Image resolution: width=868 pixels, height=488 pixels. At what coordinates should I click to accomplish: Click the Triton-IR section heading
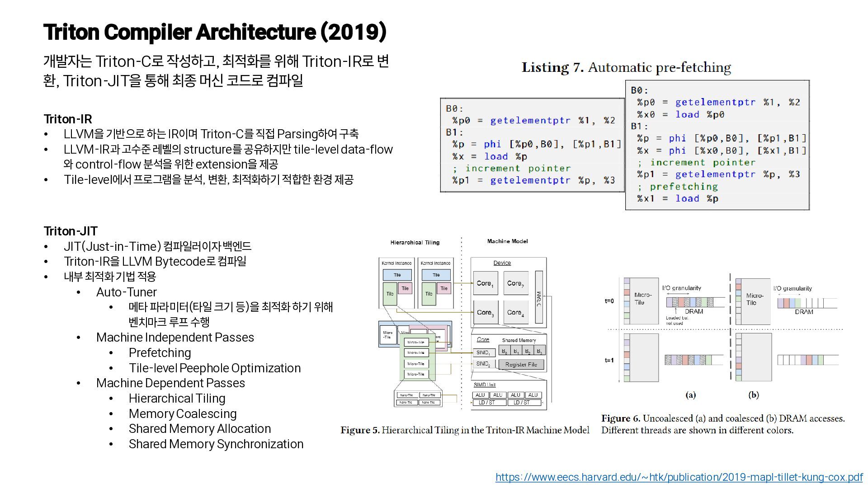point(68,119)
